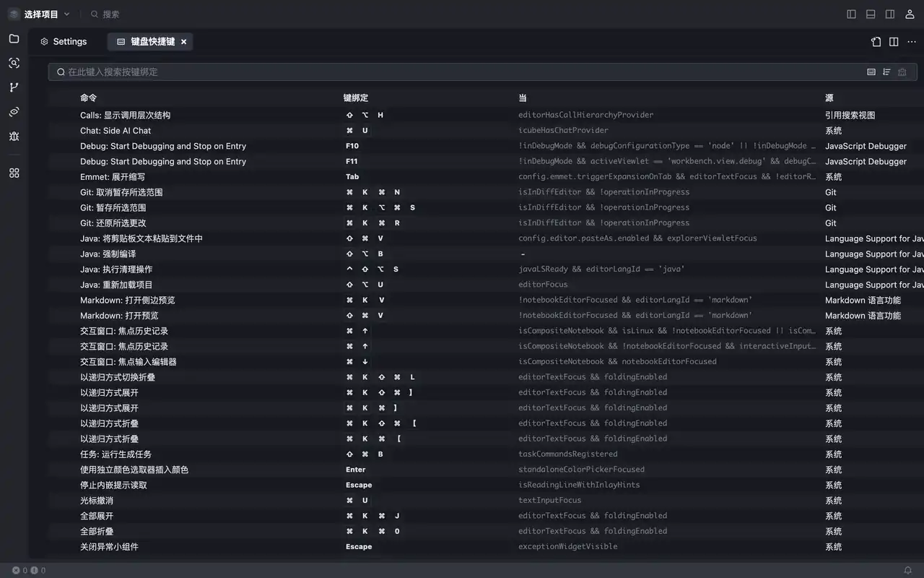Viewport: 924px width, 578px height.
Task: Open the Run and Debug bug icon
Action: coord(14,137)
